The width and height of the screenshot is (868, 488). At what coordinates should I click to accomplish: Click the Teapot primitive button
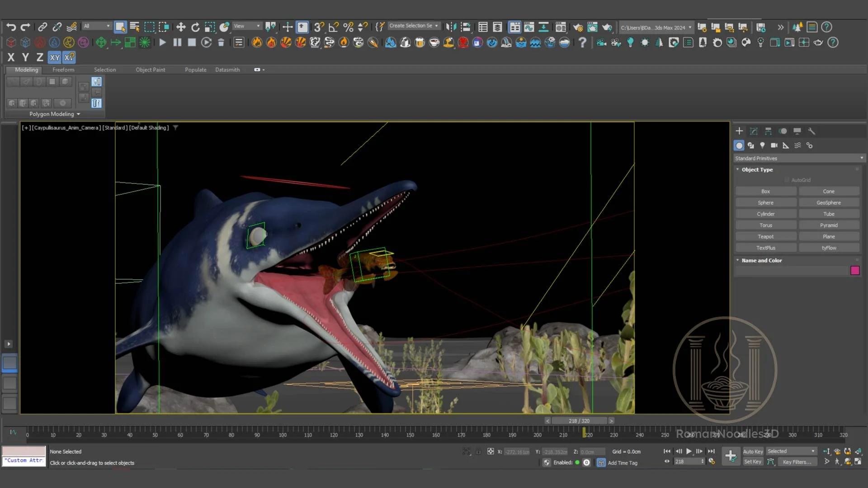tap(765, 236)
